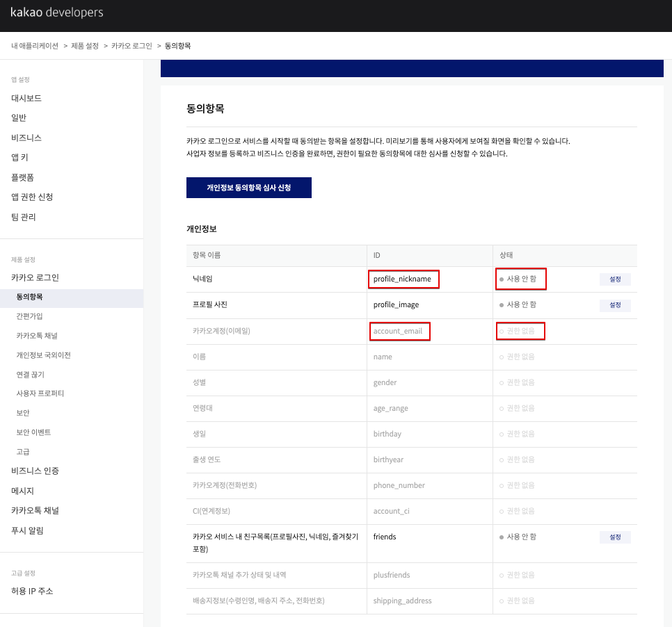
Task: Open 보안 sub-item
Action: pos(23,413)
